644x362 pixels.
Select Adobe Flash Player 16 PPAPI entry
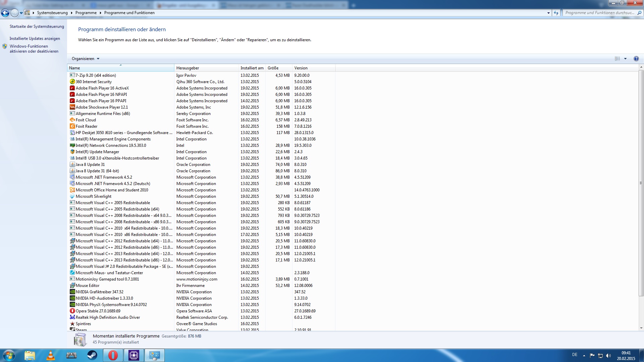pyautogui.click(x=201, y=101)
